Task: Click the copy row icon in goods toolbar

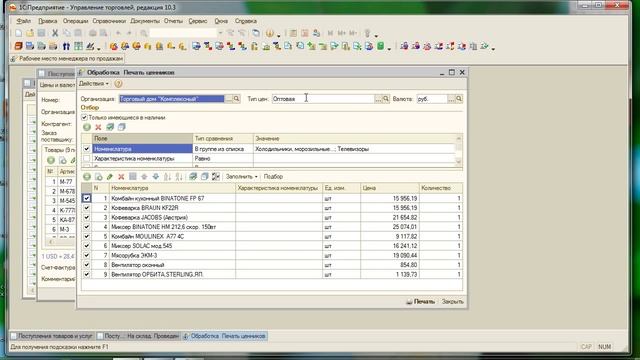Action: tap(98, 176)
